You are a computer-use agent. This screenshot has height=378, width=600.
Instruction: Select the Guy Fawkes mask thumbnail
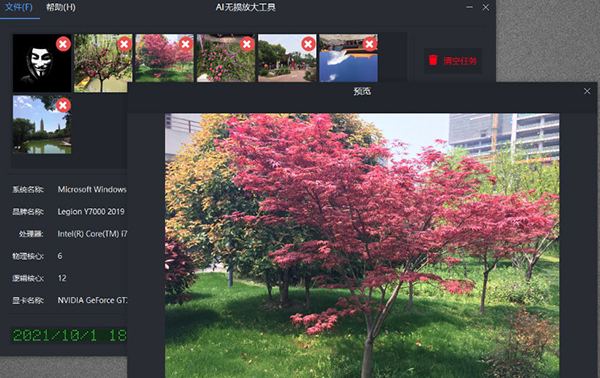tap(42, 63)
